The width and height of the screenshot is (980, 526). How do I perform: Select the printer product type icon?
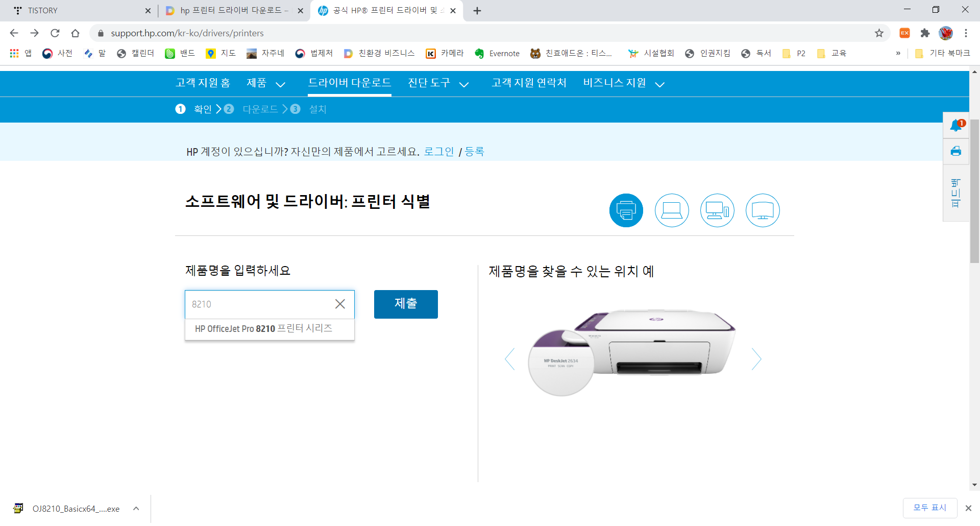pyautogui.click(x=626, y=210)
